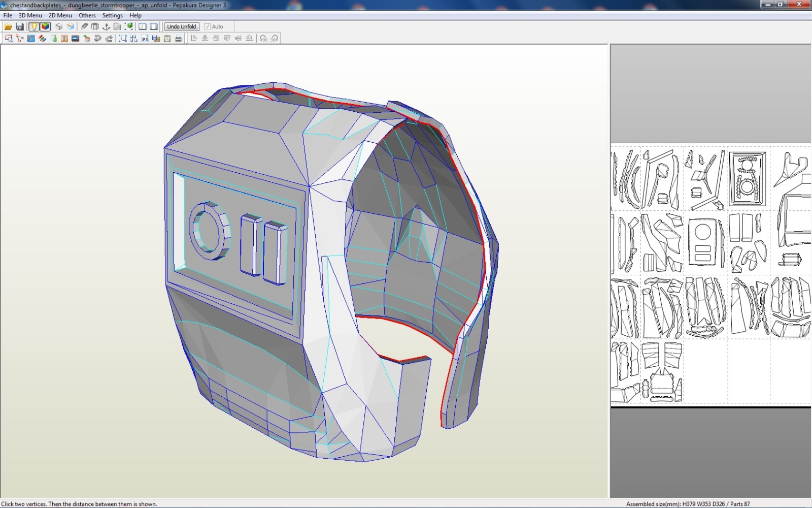This screenshot has height=508, width=812.
Task: Click the align bottom icon
Action: tap(249, 38)
